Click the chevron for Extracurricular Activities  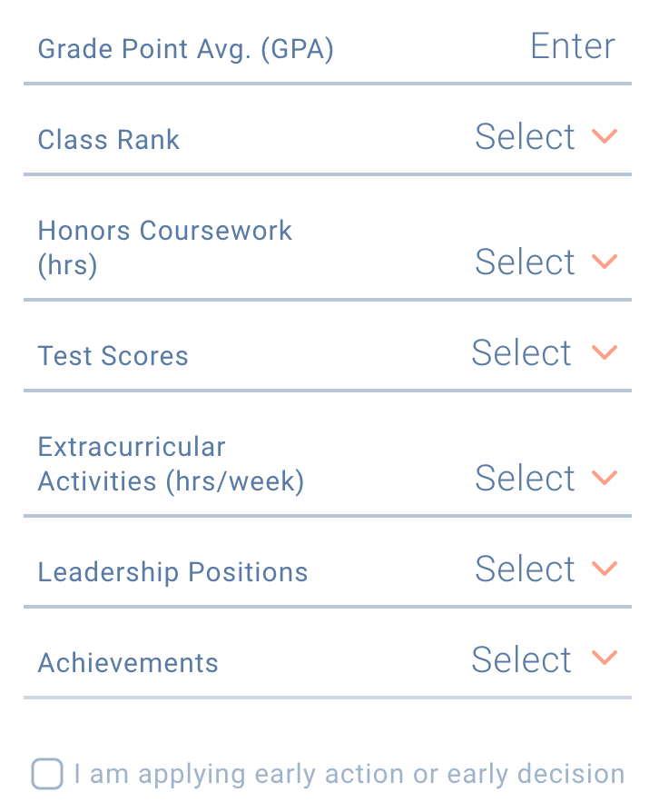point(605,478)
